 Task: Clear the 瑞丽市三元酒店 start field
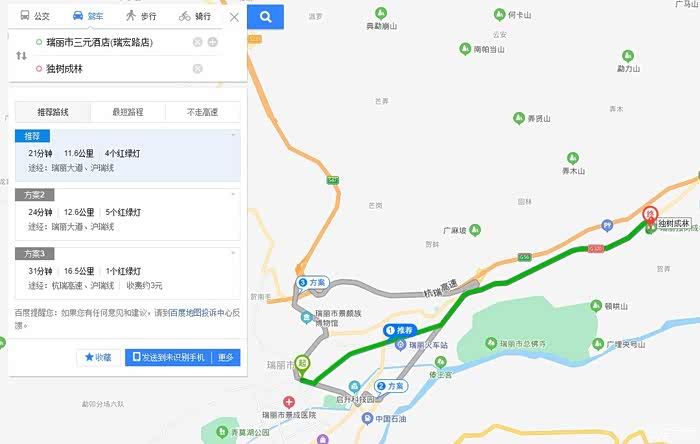tap(197, 42)
